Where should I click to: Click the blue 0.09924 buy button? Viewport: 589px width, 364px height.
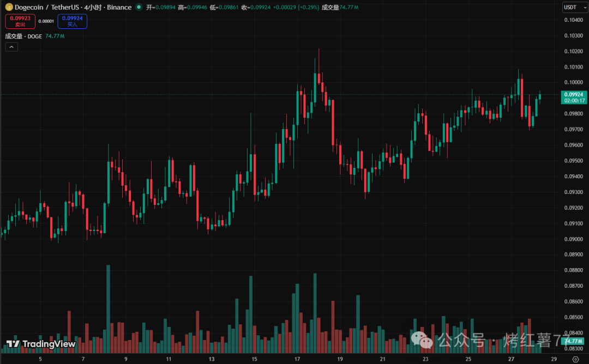click(x=72, y=21)
